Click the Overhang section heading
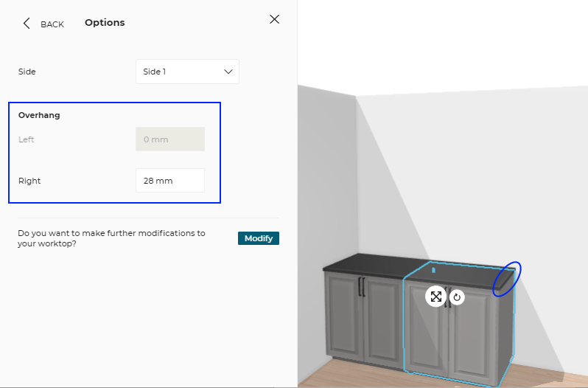588x388 pixels. tap(39, 115)
